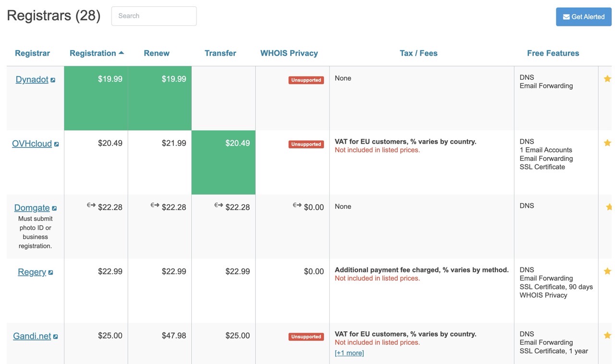615x364 pixels.
Task: Click the star icon in Gandi.net row
Action: (x=607, y=335)
